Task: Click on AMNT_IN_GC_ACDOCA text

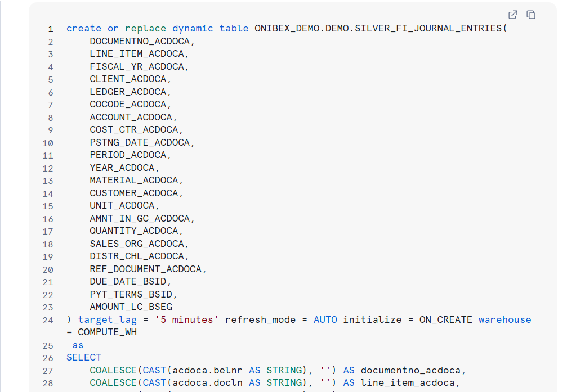Action: (142, 218)
